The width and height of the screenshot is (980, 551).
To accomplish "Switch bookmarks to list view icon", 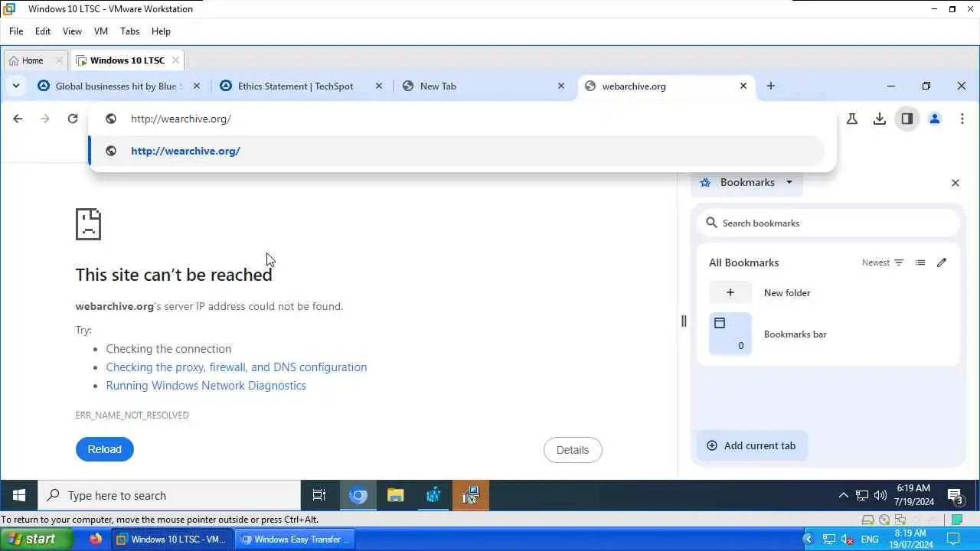I will 920,262.
